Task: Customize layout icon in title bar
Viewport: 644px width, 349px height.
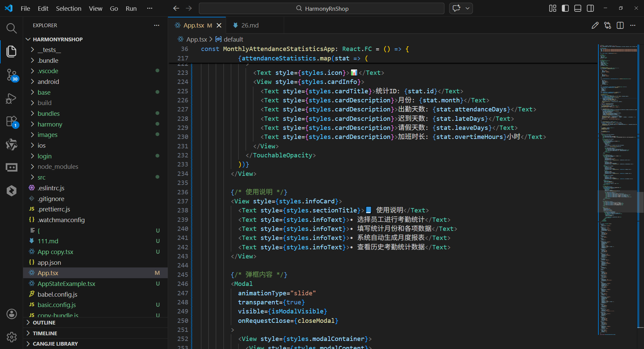Action: point(552,8)
